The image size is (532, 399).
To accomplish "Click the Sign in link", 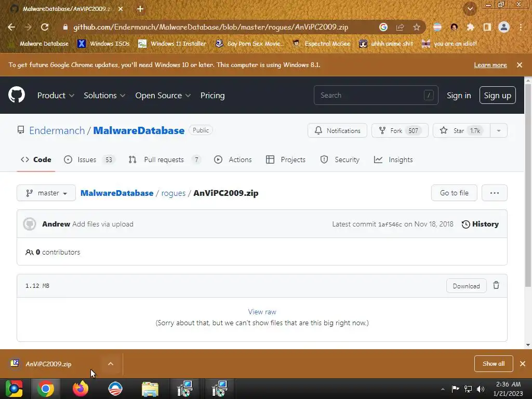I will tap(459, 96).
